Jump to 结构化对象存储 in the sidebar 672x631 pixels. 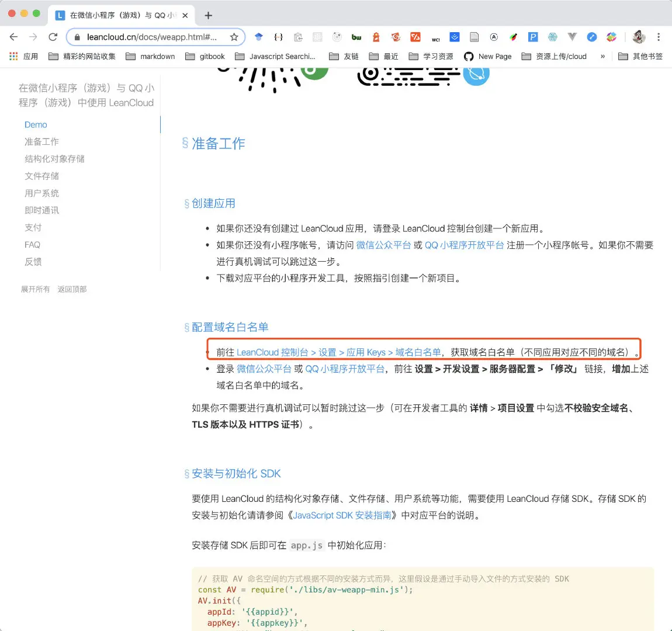click(x=54, y=159)
